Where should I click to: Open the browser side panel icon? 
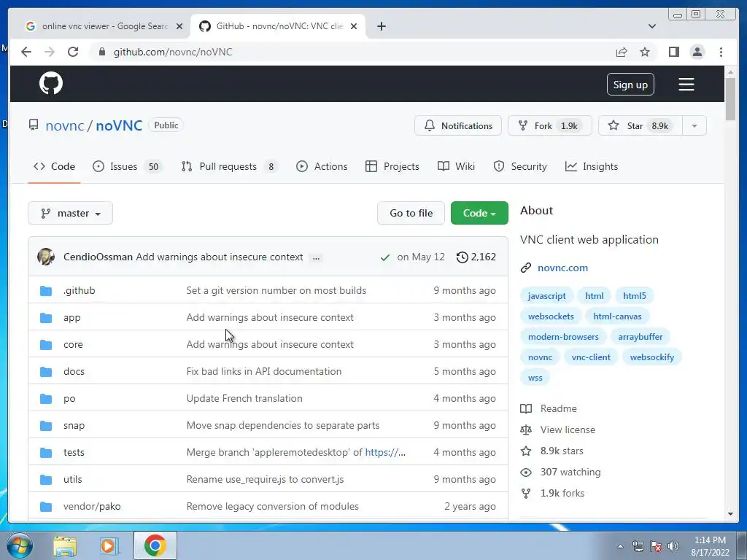point(673,52)
